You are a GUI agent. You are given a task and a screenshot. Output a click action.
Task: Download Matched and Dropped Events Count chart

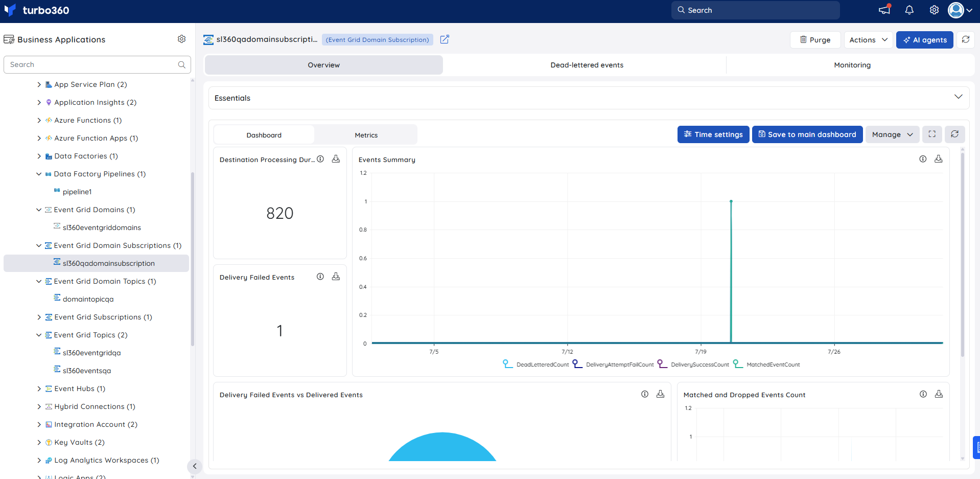pos(939,394)
